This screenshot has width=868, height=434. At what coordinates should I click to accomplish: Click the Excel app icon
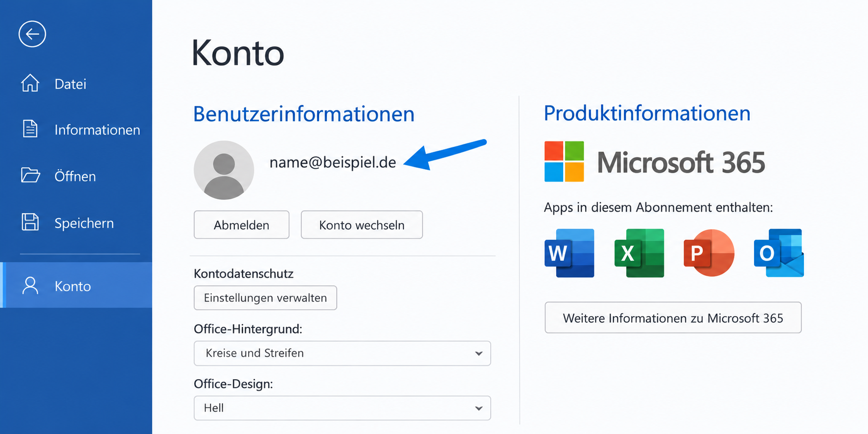639,253
